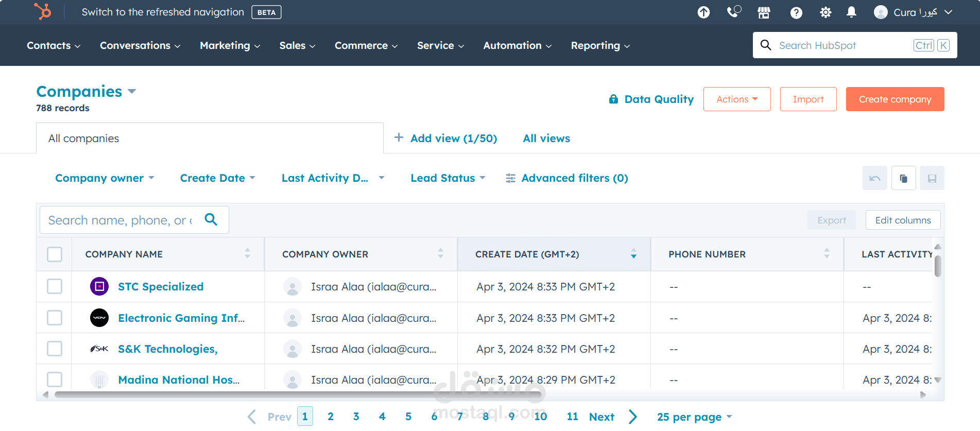The width and height of the screenshot is (980, 431).
Task: Click the Create company button
Action: click(895, 99)
